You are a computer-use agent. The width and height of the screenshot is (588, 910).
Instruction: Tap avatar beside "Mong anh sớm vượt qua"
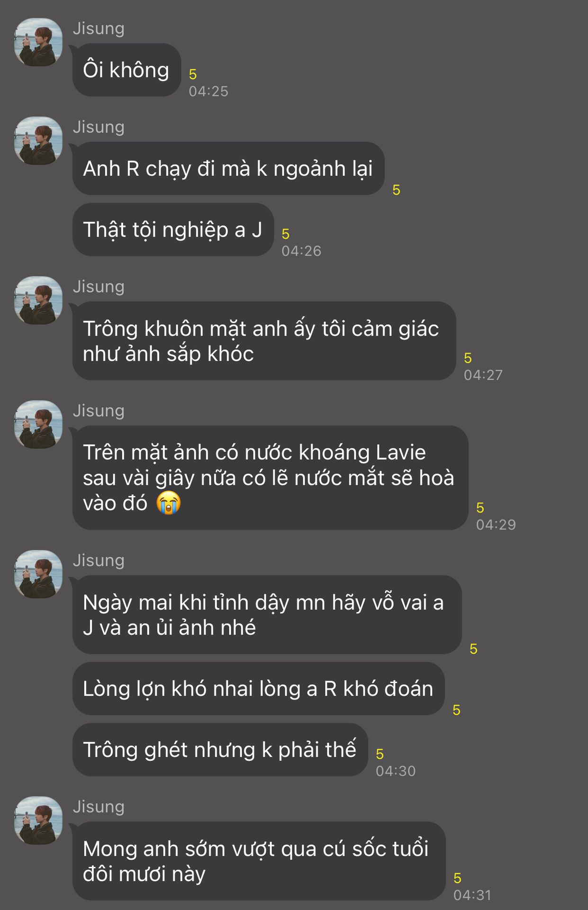click(38, 820)
